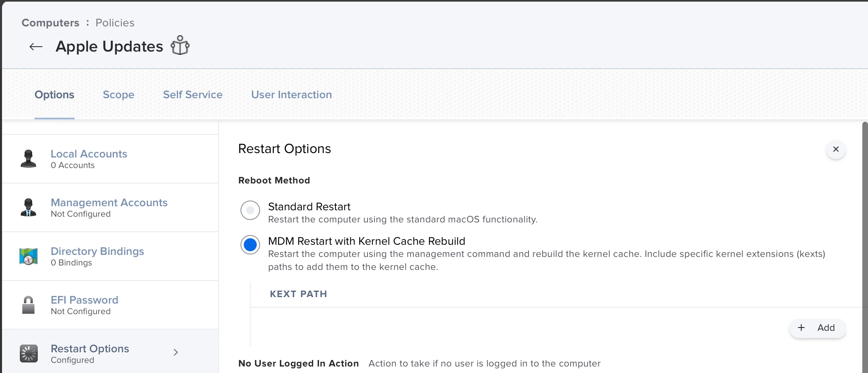Expand Restart Options sidebar chevron
Screen dimensions: 868x373
click(176, 352)
